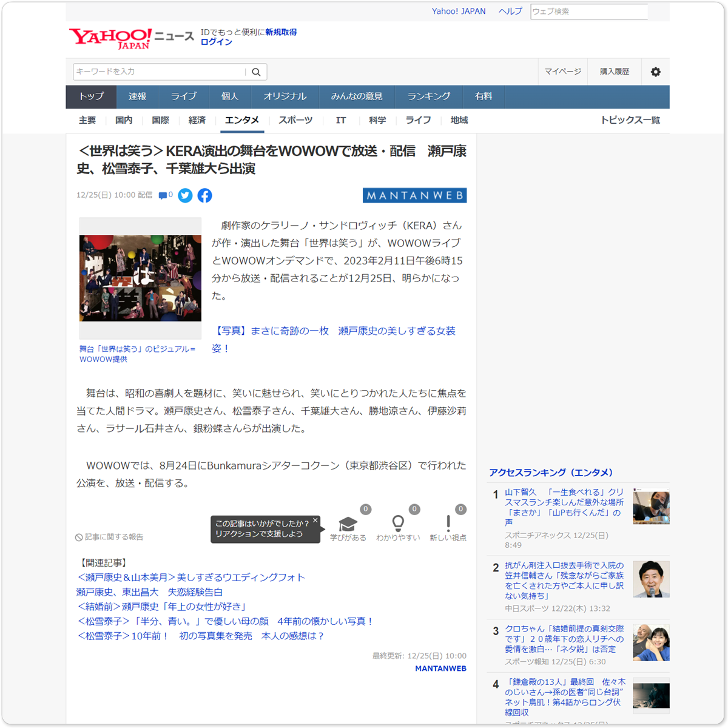React with わかりやすい lightbulb icon
Screen dimensions: 728x728
point(398,523)
